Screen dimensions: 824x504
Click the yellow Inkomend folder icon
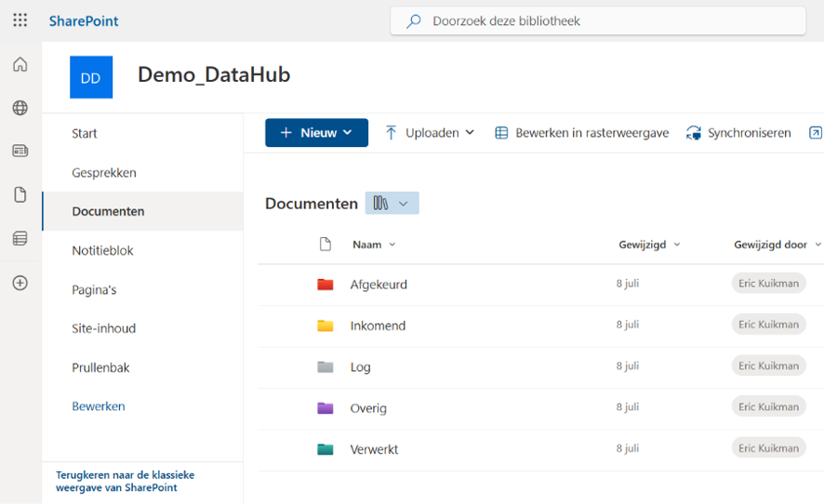tap(326, 325)
